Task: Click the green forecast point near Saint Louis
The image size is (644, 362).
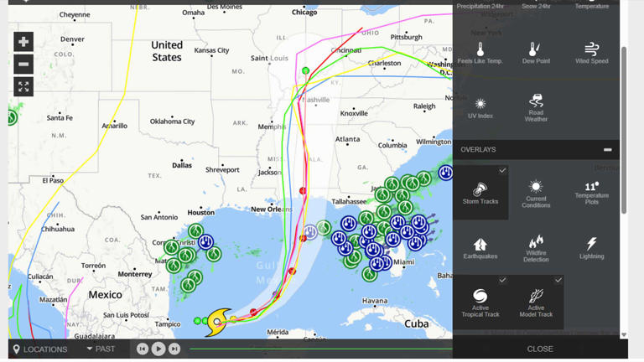Action: 305,70
